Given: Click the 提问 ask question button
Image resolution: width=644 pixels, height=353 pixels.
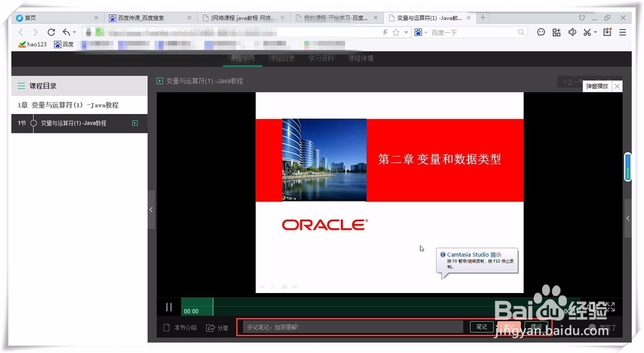Looking at the screenshot, I should tap(536, 327).
